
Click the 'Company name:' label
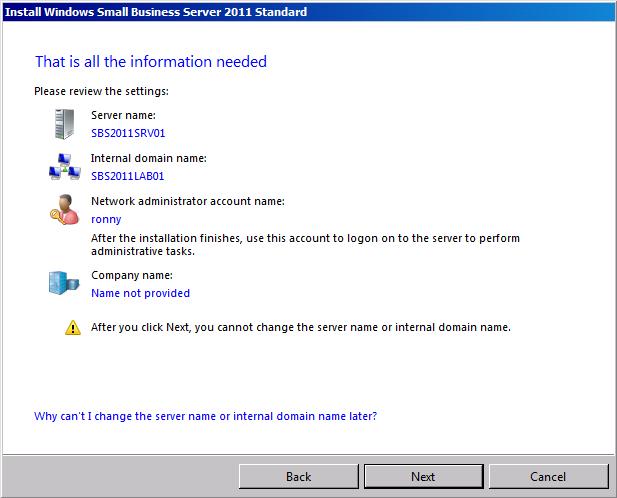pos(132,275)
